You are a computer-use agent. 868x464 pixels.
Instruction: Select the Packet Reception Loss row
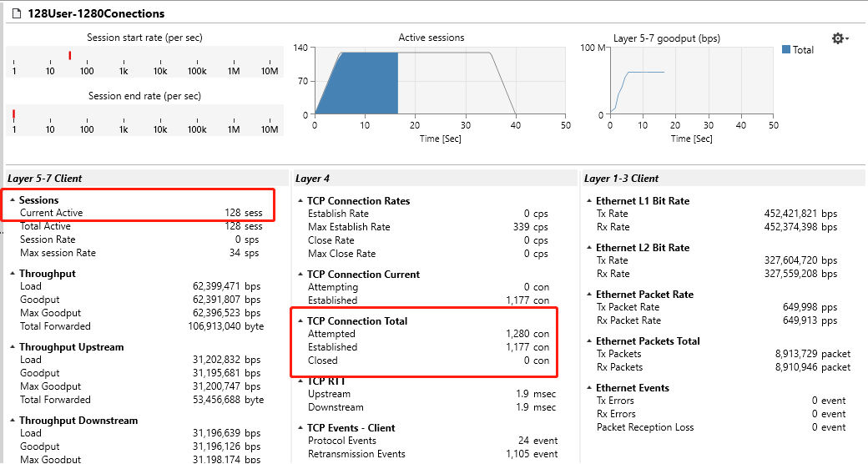(x=721, y=427)
